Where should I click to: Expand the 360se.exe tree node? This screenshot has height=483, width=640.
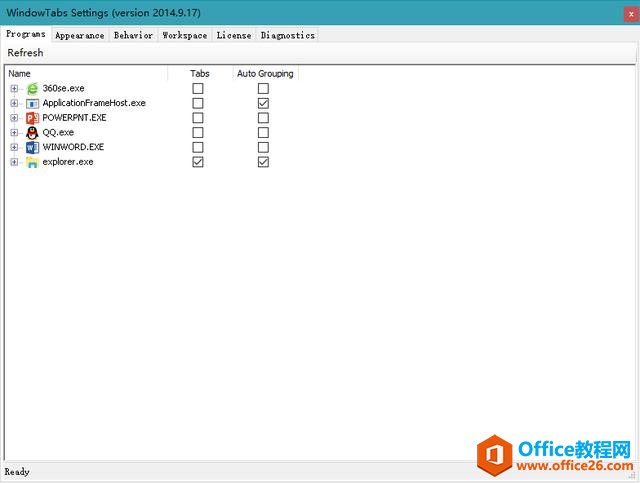click(x=14, y=88)
